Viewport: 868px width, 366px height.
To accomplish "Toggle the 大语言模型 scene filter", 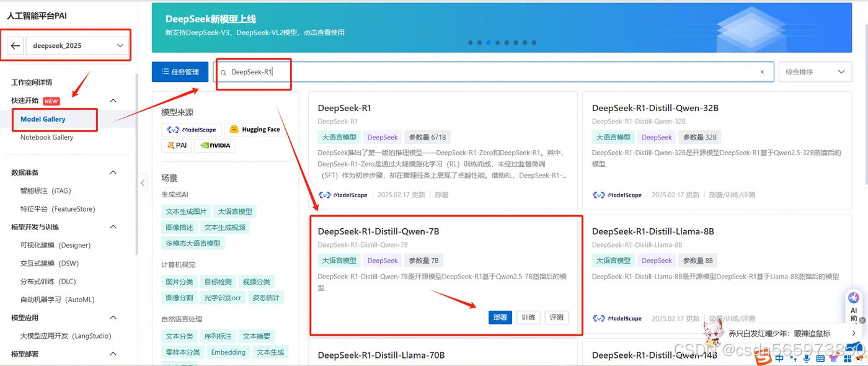I will [235, 211].
